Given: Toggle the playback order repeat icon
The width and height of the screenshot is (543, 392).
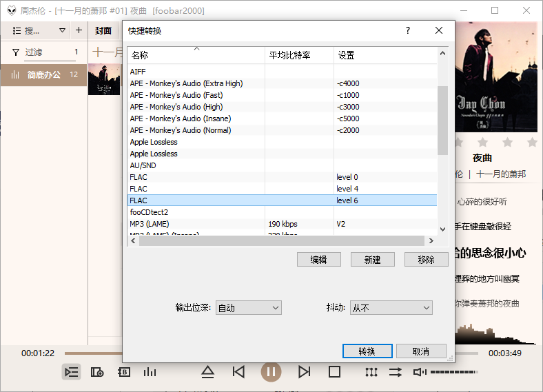Looking at the screenshot, I should click(x=395, y=372).
